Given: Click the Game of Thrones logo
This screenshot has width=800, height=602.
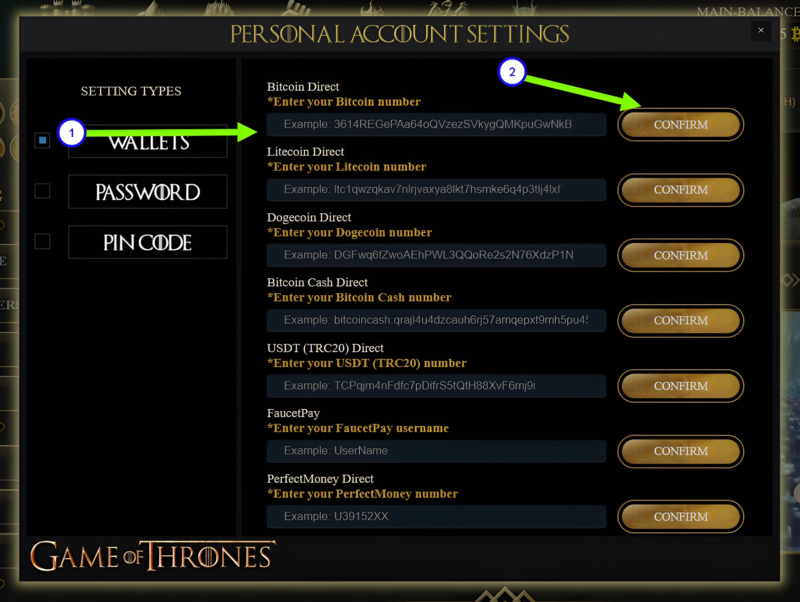Looking at the screenshot, I should (x=152, y=556).
